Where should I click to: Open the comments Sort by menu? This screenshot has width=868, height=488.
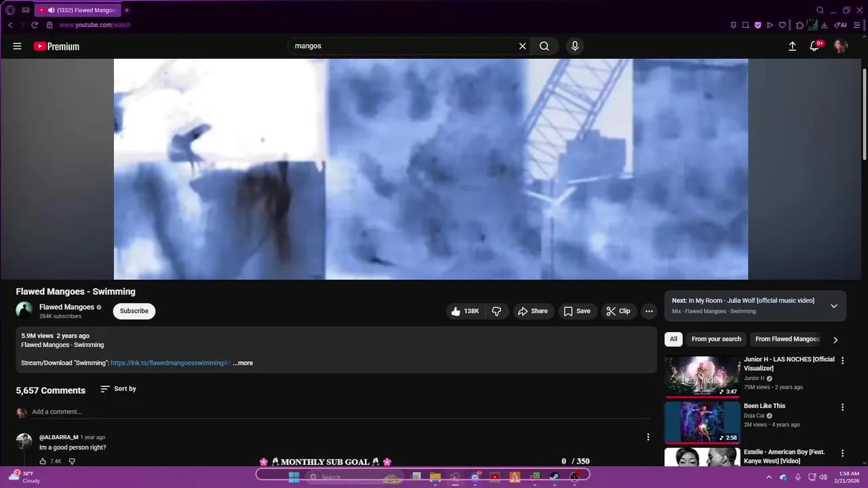pos(118,389)
